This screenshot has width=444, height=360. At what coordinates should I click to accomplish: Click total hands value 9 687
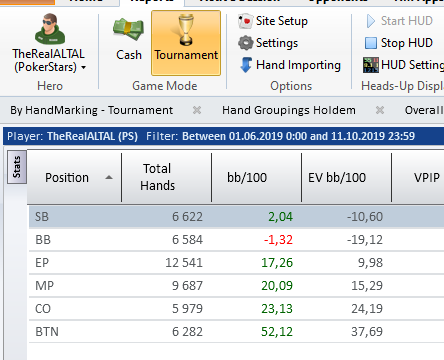pyautogui.click(x=187, y=286)
